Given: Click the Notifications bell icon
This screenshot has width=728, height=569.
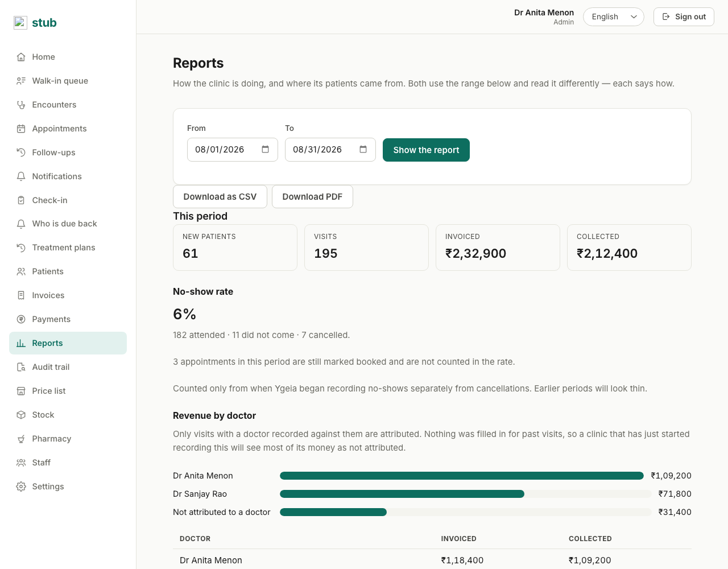Looking at the screenshot, I should (21, 176).
